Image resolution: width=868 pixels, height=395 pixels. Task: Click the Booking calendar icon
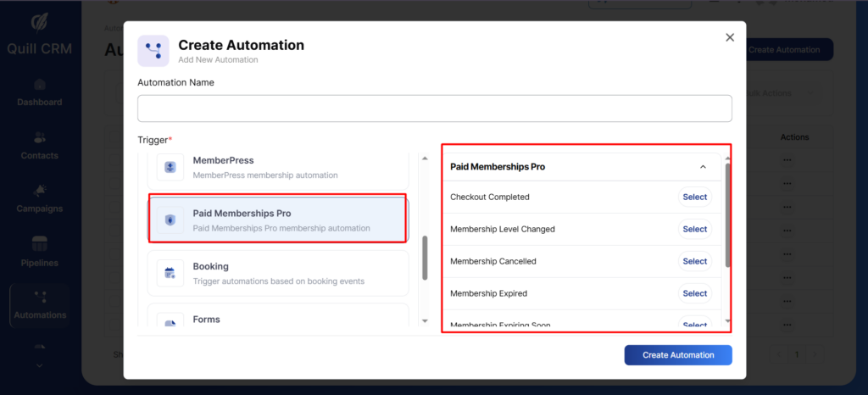coord(170,273)
